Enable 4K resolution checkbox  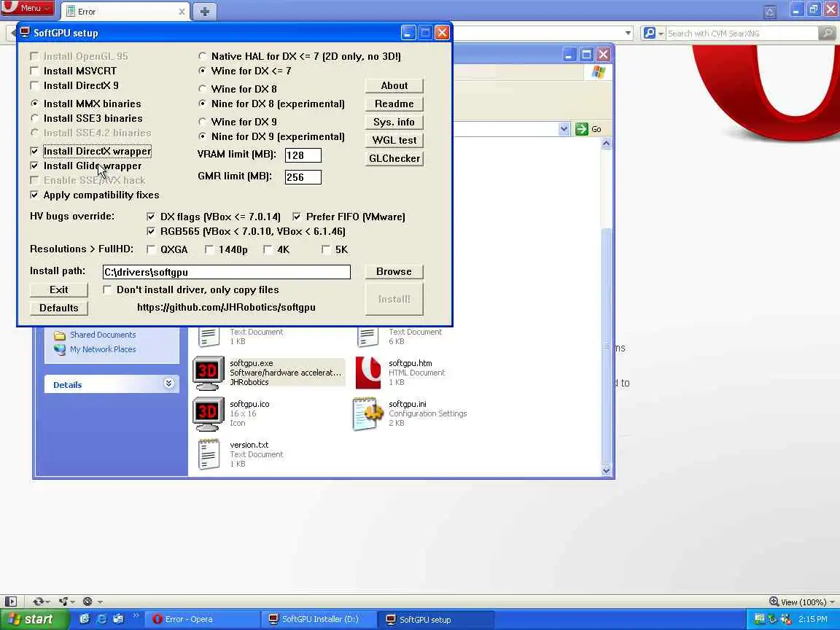coord(268,249)
